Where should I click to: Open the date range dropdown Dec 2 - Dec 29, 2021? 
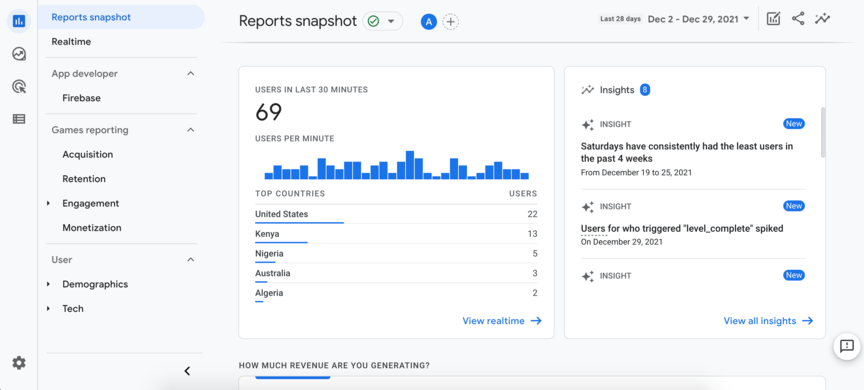pos(699,19)
